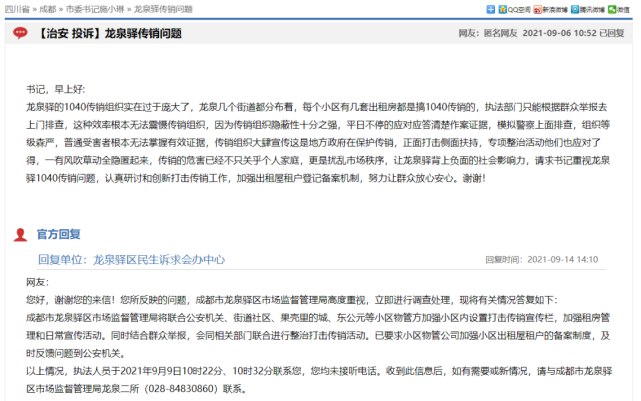Viewport: 641px width, 401px height.
Task: Click the 网友: 匿名网友 author text
Action: coord(488,33)
